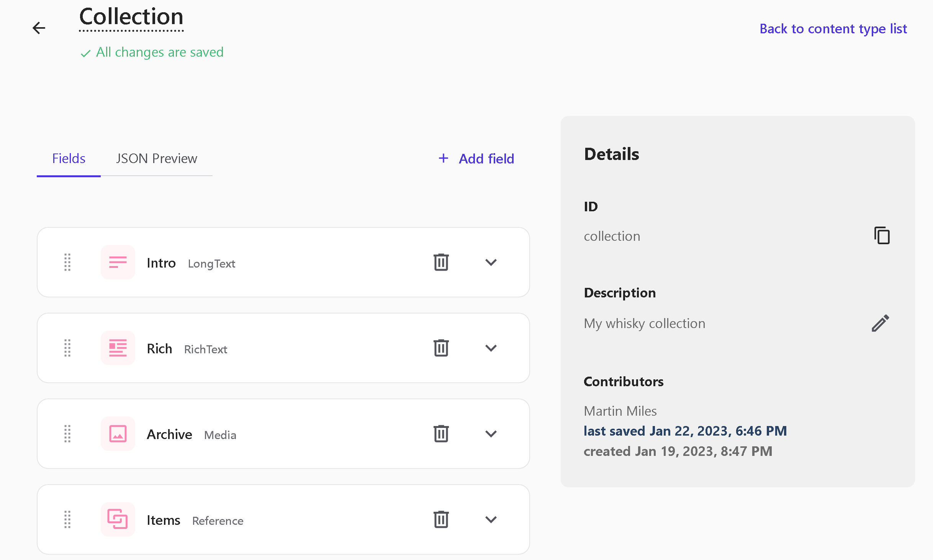Image resolution: width=933 pixels, height=560 pixels.
Task: Expand the Archive field details
Action: pyautogui.click(x=491, y=434)
